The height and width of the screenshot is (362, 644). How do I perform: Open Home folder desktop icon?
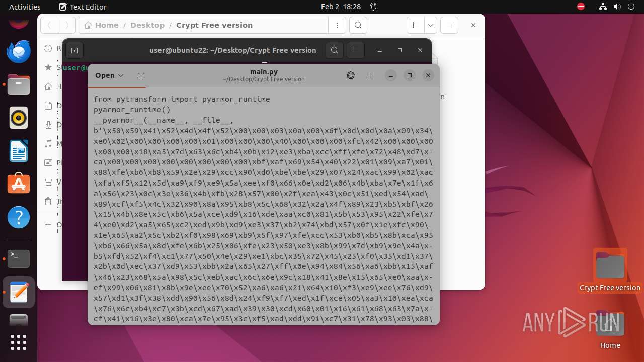[610, 329]
